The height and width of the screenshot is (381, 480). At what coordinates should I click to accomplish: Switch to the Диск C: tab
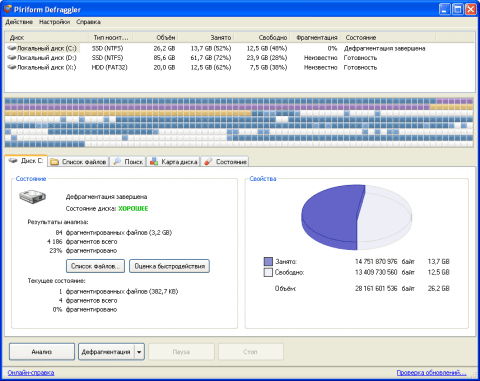point(26,161)
